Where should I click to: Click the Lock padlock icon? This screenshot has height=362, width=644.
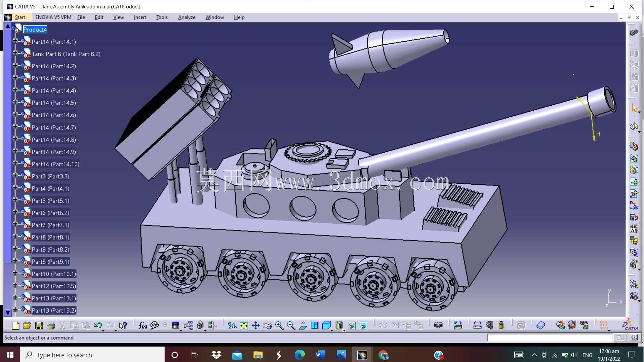200,325
